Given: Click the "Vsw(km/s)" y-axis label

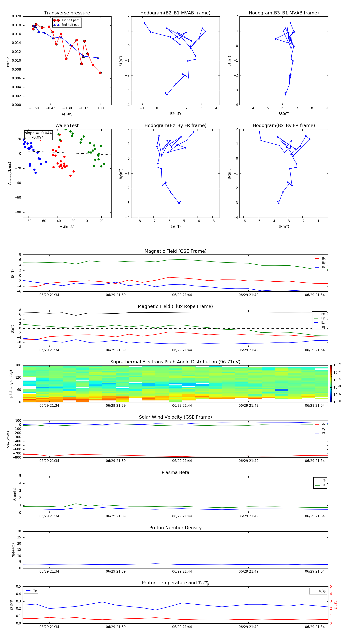Looking at the screenshot, I should coord(8,439).
